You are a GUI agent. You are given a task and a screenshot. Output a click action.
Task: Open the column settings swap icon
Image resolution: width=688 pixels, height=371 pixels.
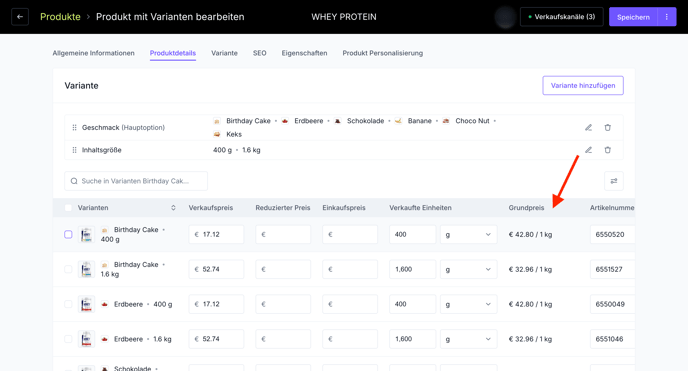[x=614, y=181]
